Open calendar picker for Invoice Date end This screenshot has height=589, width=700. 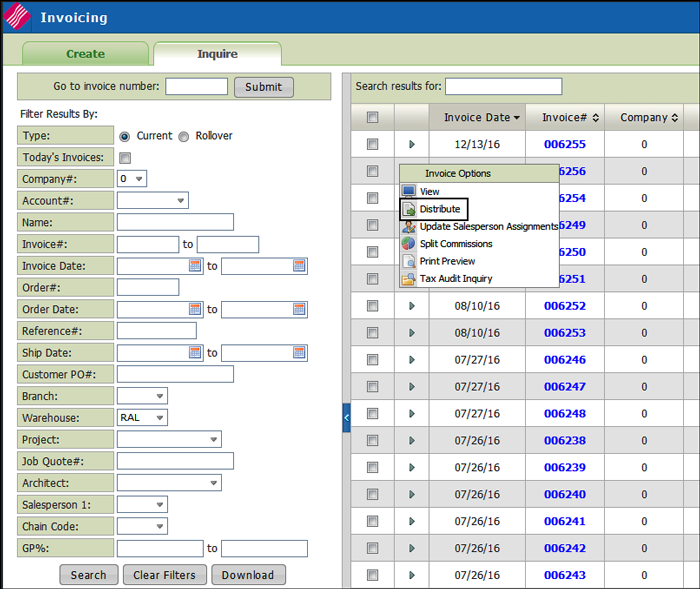(299, 266)
